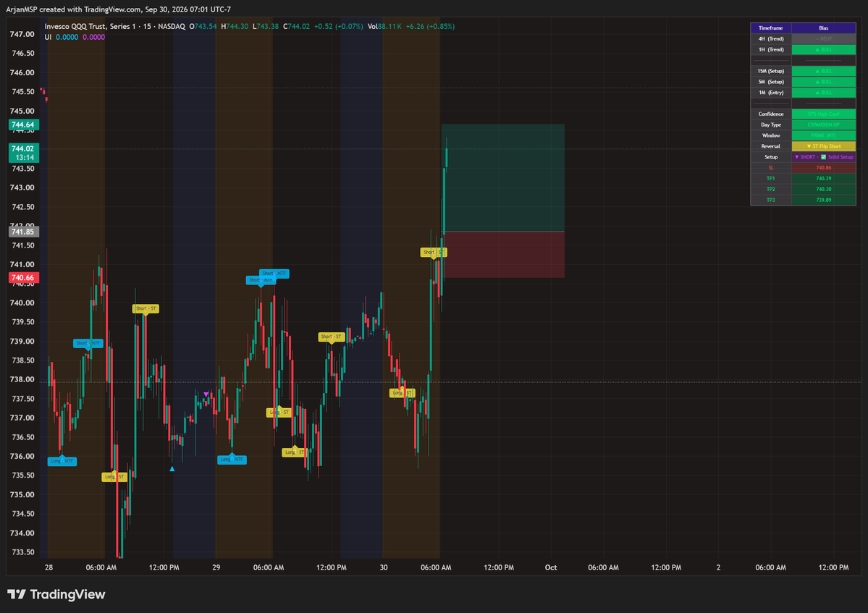This screenshot has width=868, height=613.
Task: Click the 1M (Entry) row label
Action: 770,93
